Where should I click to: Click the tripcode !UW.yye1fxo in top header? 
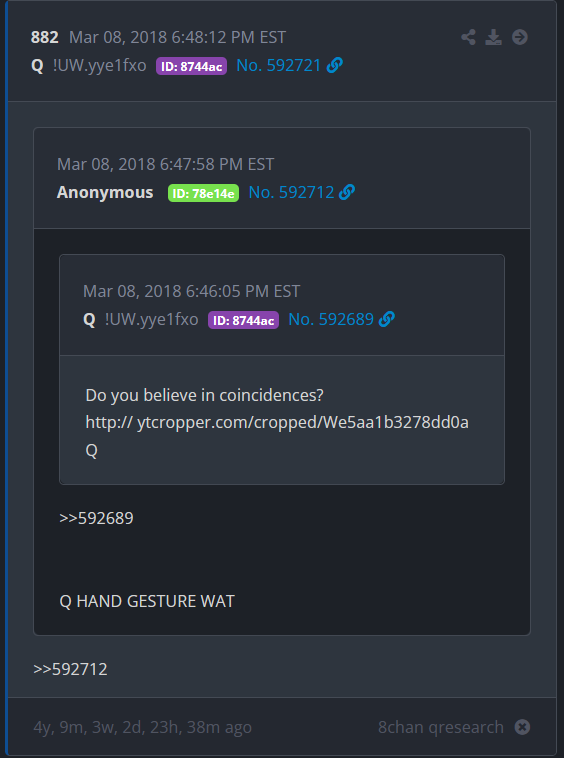click(100, 65)
